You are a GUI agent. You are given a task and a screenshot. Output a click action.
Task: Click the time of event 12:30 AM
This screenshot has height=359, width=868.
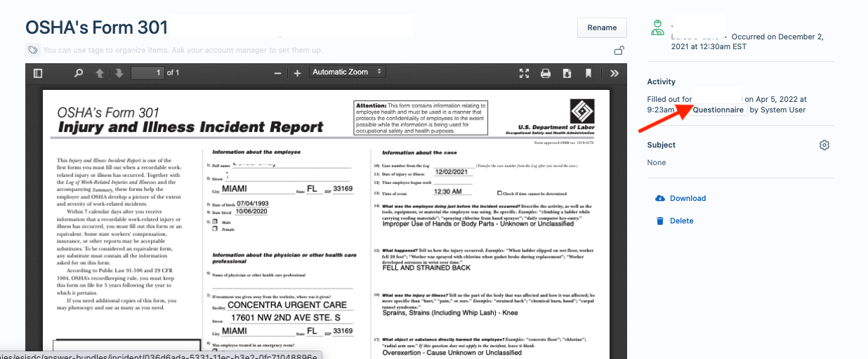tap(448, 192)
